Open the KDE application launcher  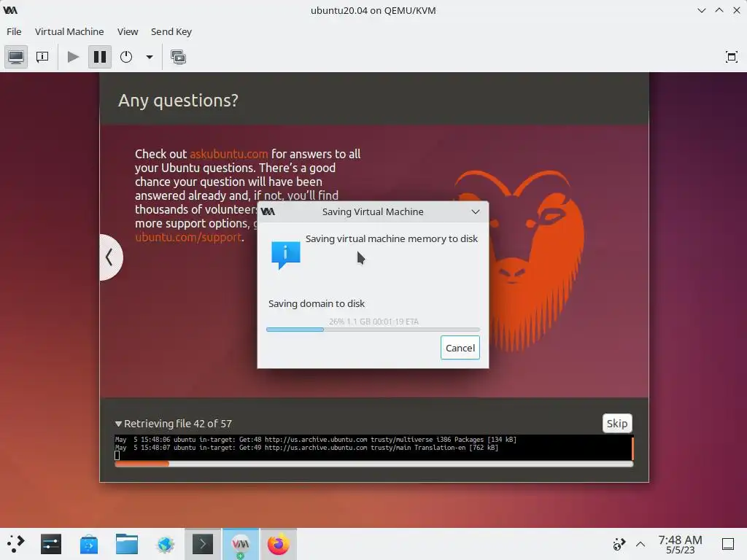15,544
